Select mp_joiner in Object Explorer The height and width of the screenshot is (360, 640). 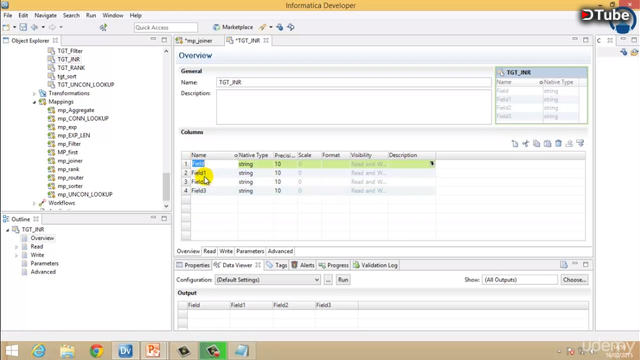(70, 161)
